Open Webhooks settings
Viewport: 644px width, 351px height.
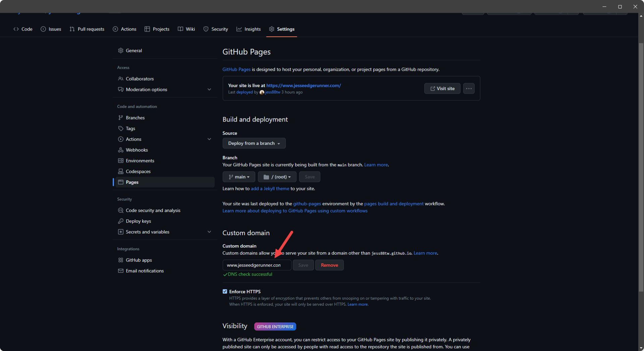point(165,150)
